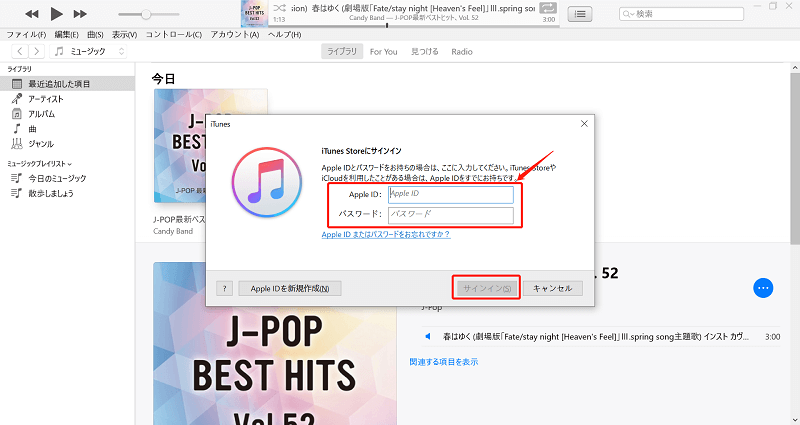The image size is (800, 425).
Task: Click the speaker now-playing icon in track row
Action: 428,336
